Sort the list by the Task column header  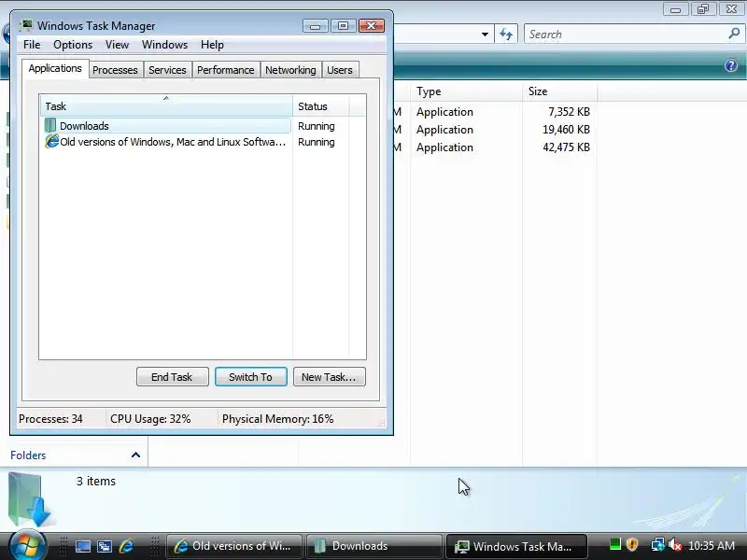coord(166,105)
